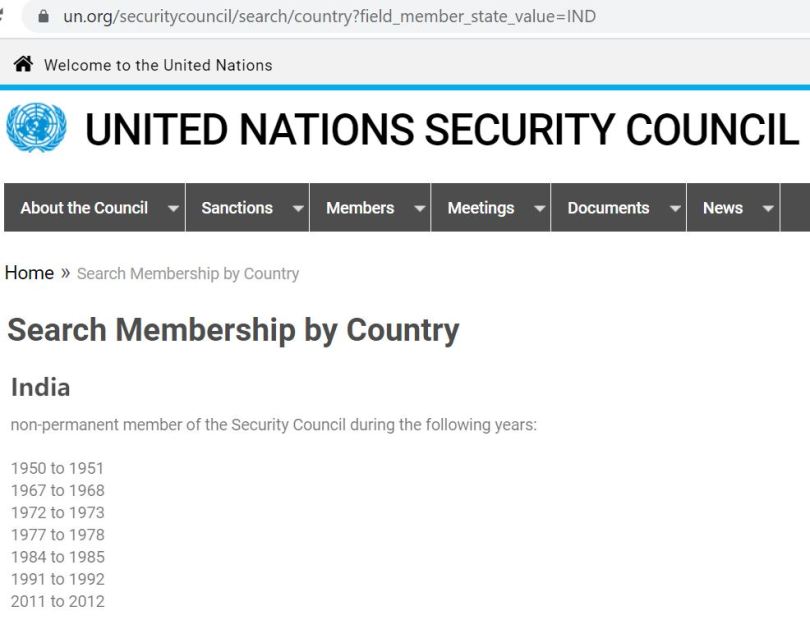
Task: Click the United Nations emblem logo
Action: coord(36,130)
